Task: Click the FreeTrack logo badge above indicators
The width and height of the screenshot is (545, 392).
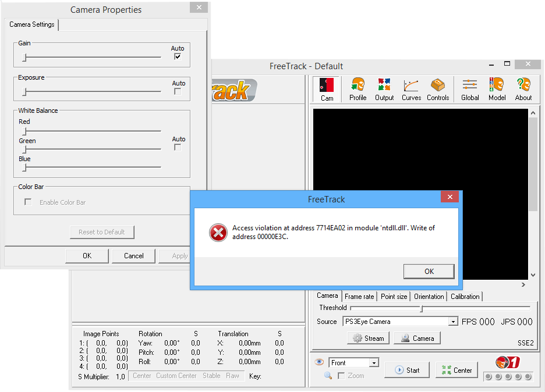Action: pos(508,363)
